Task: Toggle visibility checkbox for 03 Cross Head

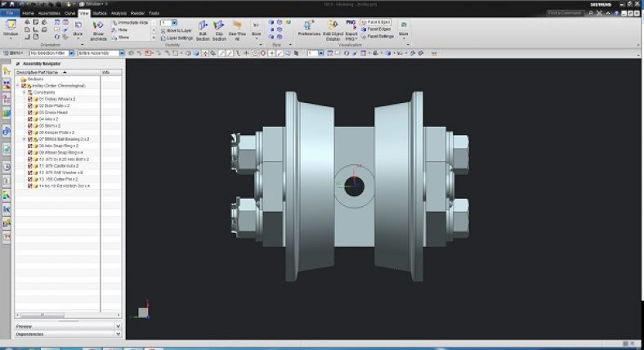Action: 30,112
